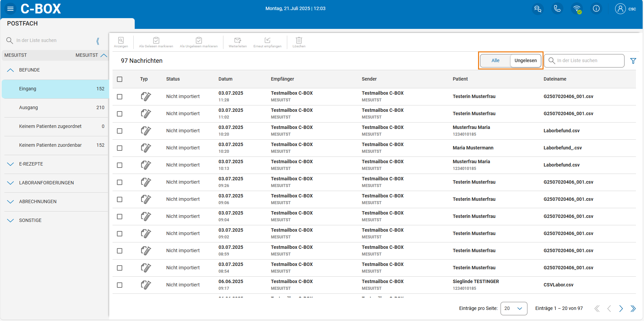The width and height of the screenshot is (644, 321).
Task: Click the message list search field
Action: coord(588,61)
